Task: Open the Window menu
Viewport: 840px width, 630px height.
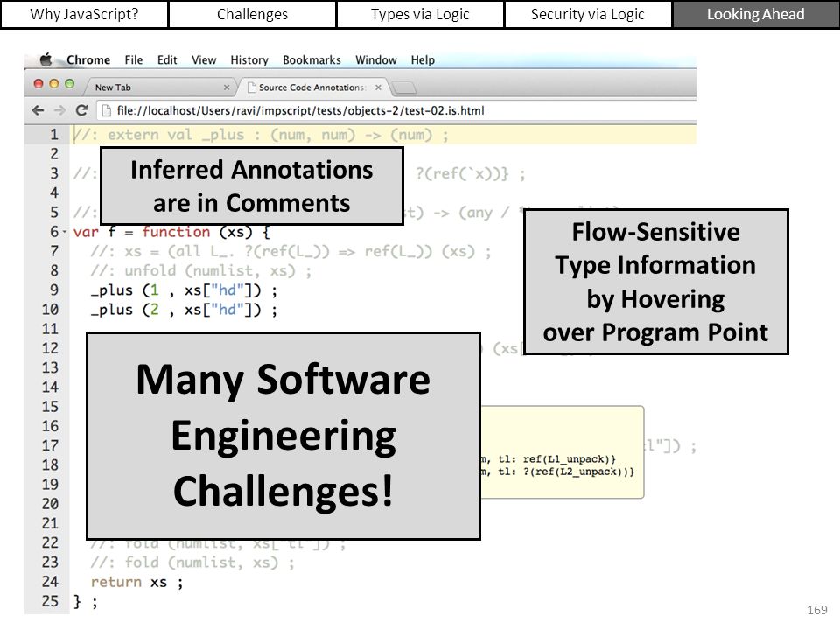Action: [376, 60]
